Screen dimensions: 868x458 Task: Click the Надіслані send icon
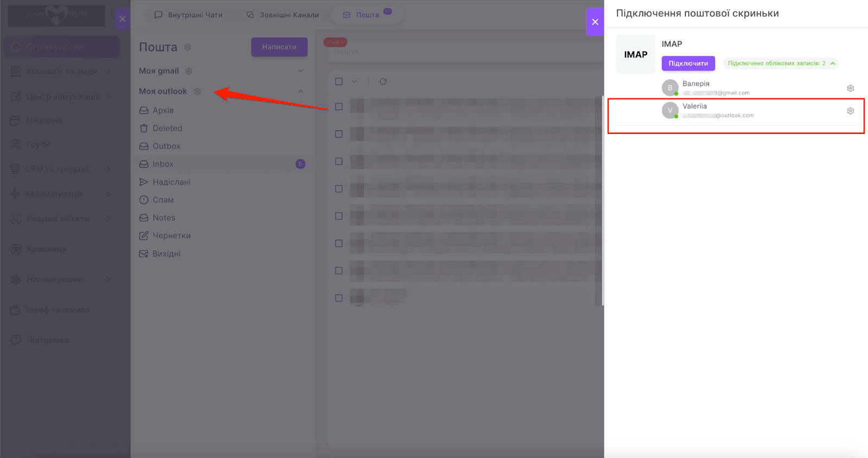pyautogui.click(x=144, y=182)
